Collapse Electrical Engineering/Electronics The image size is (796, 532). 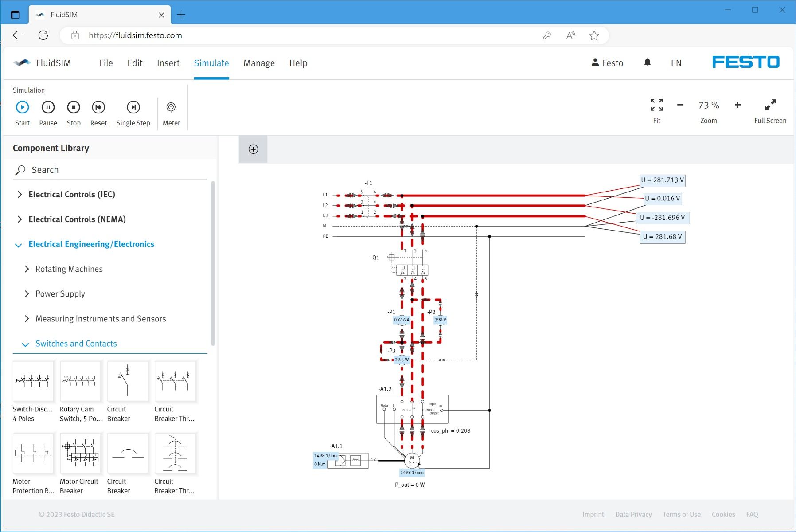(x=85, y=244)
